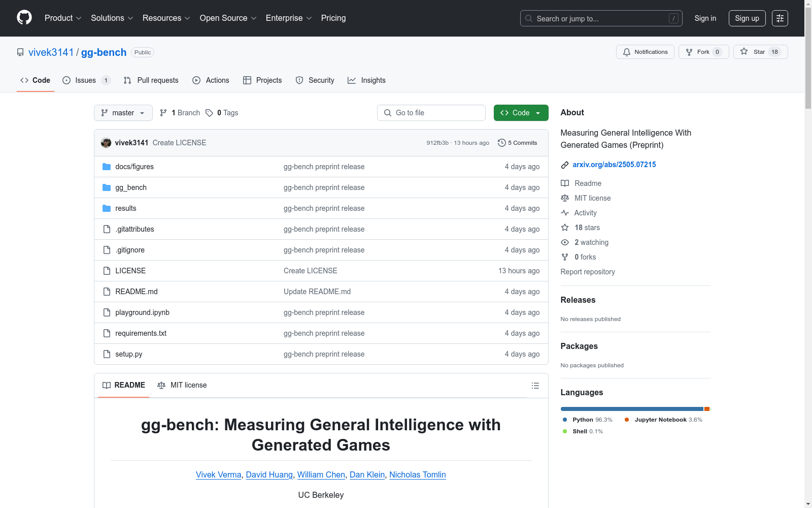This screenshot has height=508, width=812.
Task: Open the Security tab
Action: [315, 80]
